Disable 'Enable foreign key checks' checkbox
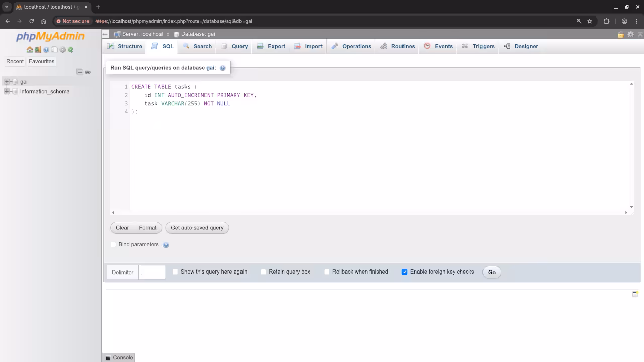This screenshot has height=362, width=644. tap(405, 272)
